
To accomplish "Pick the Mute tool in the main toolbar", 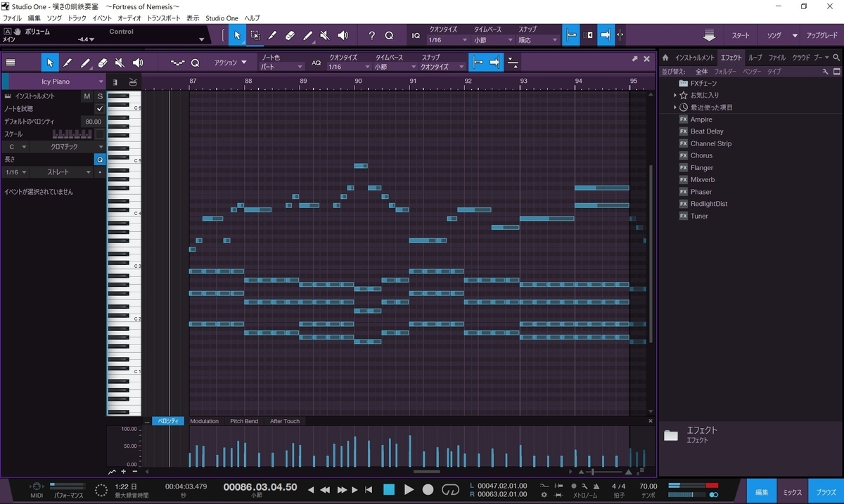I will point(325,35).
